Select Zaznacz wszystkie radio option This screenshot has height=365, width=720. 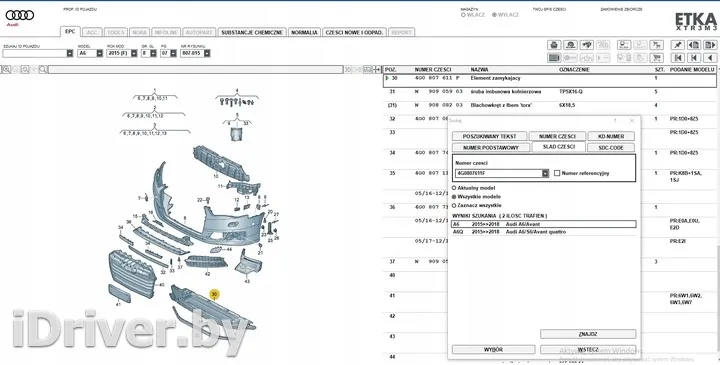click(x=454, y=205)
